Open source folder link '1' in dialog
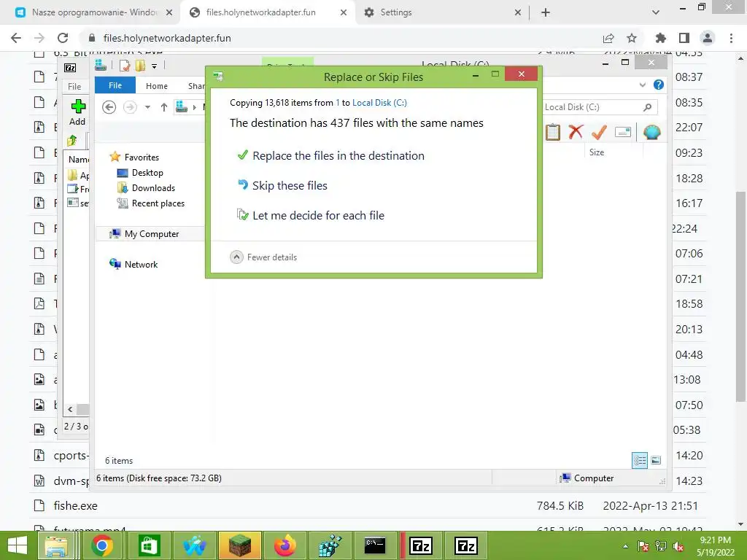The image size is (747, 560). tap(338, 103)
